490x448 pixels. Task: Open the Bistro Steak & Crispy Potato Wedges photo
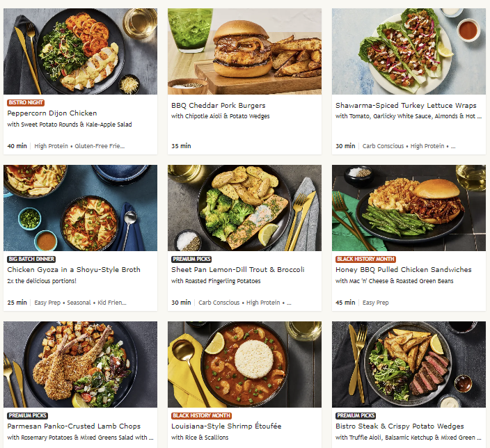pos(409,365)
